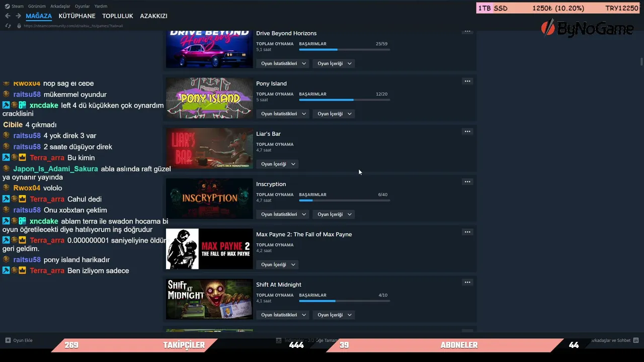Click the 5 saat playtime under Pony Island
644x362 pixels.
[x=262, y=100]
